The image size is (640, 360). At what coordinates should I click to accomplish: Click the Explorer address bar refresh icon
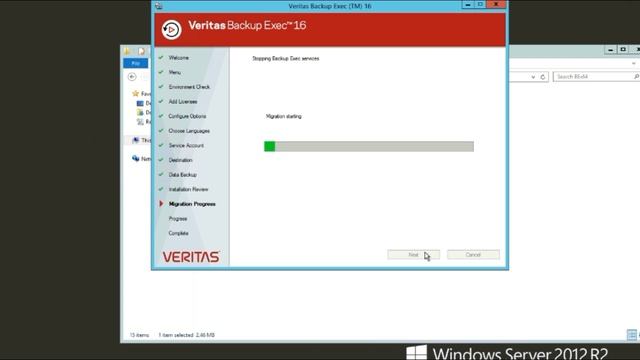click(543, 77)
